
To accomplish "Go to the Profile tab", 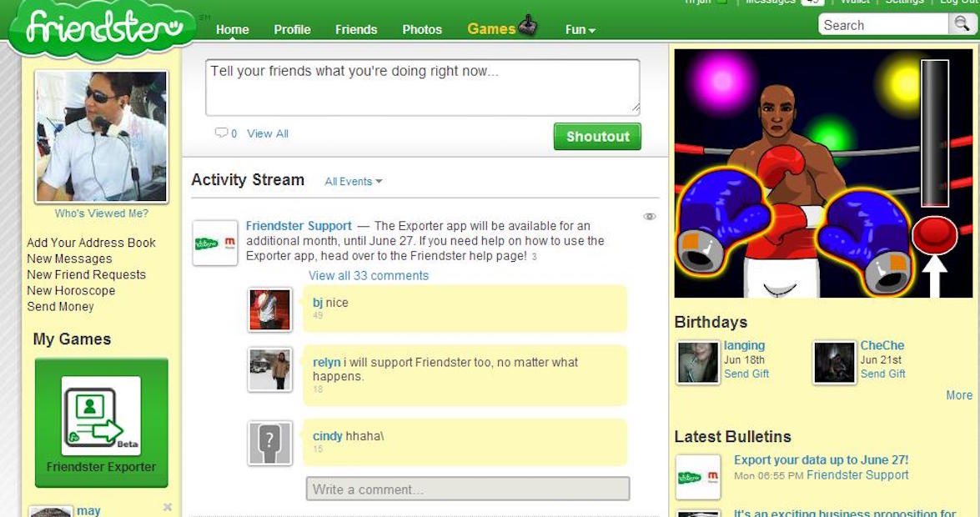I will point(292,30).
